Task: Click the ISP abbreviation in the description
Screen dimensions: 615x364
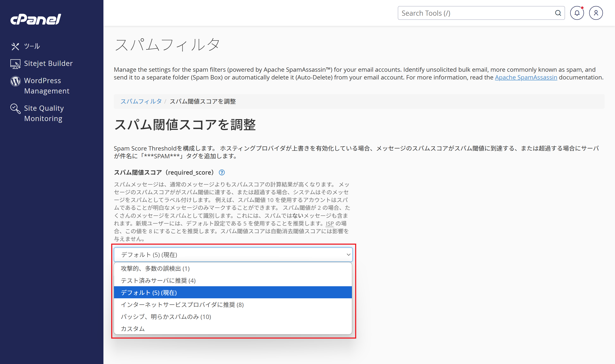Action: [329, 223]
